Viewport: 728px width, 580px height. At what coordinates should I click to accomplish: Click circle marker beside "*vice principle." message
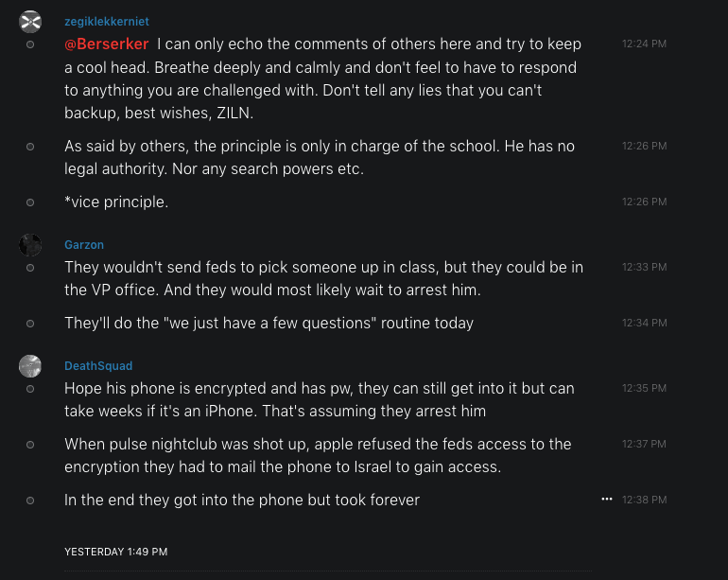[x=30, y=202]
